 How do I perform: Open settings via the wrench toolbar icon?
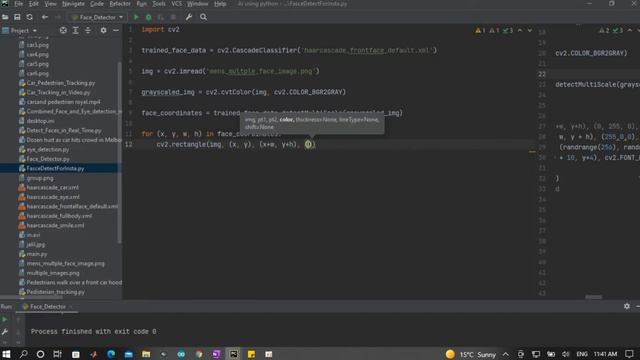click(189, 17)
